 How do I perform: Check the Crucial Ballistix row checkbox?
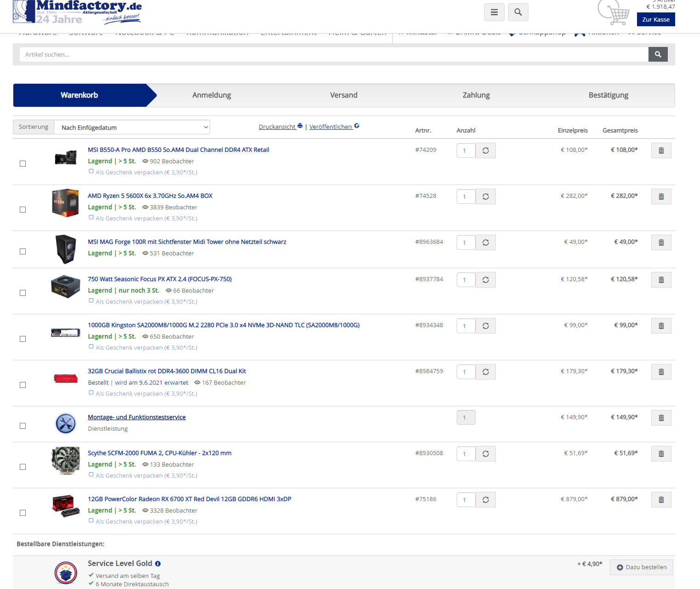23,385
